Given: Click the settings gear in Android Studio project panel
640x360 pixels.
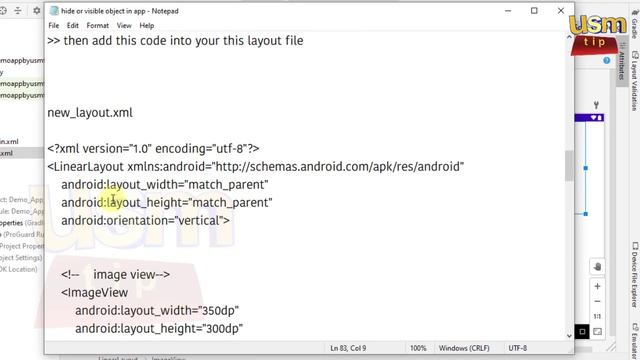Looking at the screenshot, I should tap(37, 11).
